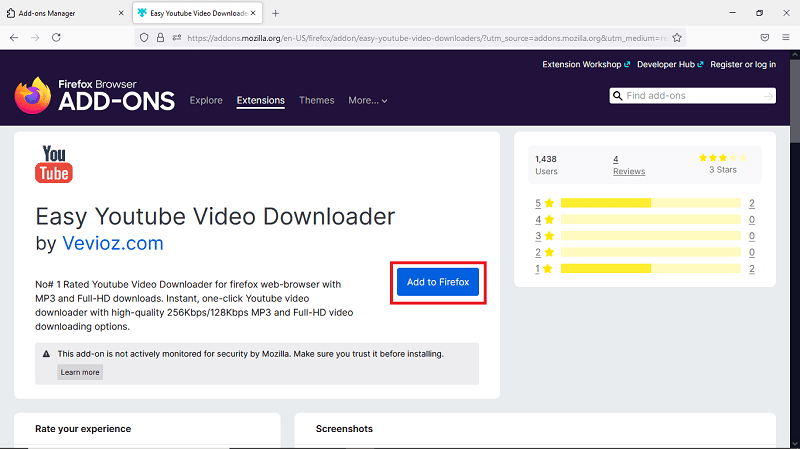The width and height of the screenshot is (800, 449).
Task: Click the 2-star rating row star
Action: (549, 252)
